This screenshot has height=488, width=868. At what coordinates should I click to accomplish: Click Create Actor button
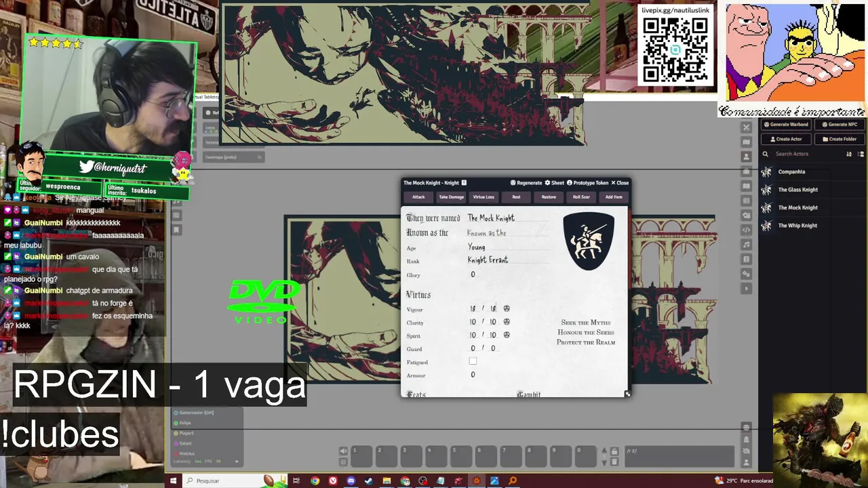(785, 139)
